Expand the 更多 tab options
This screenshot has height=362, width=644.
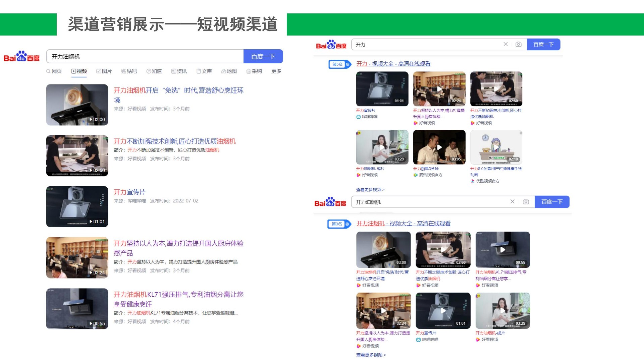(x=276, y=71)
